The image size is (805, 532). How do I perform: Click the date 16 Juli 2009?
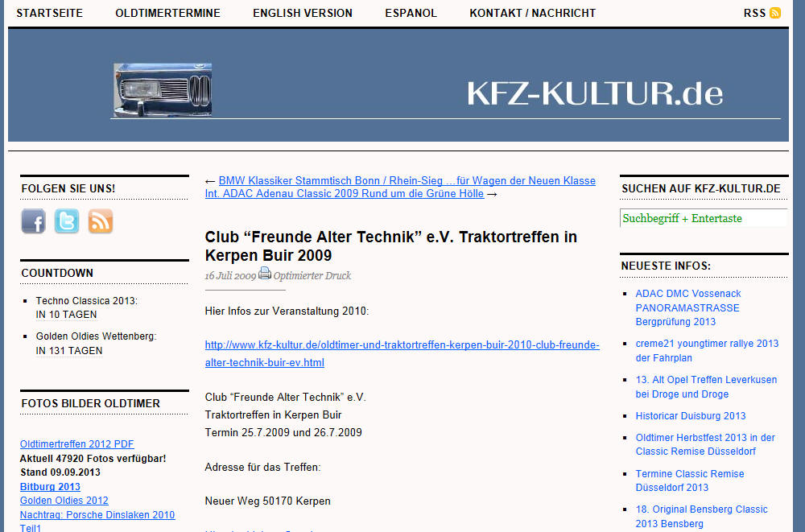pos(230,276)
